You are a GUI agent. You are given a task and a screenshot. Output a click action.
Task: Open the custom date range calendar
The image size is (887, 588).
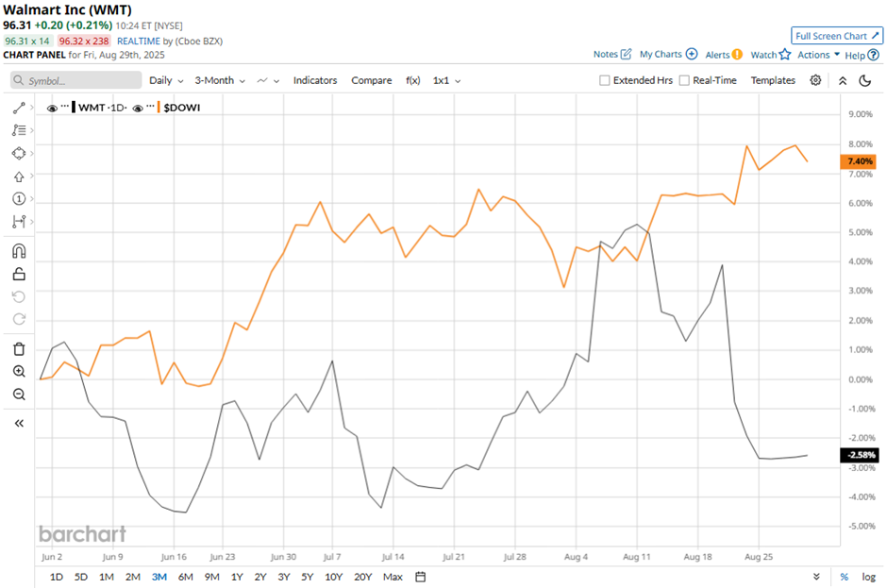[420, 577]
